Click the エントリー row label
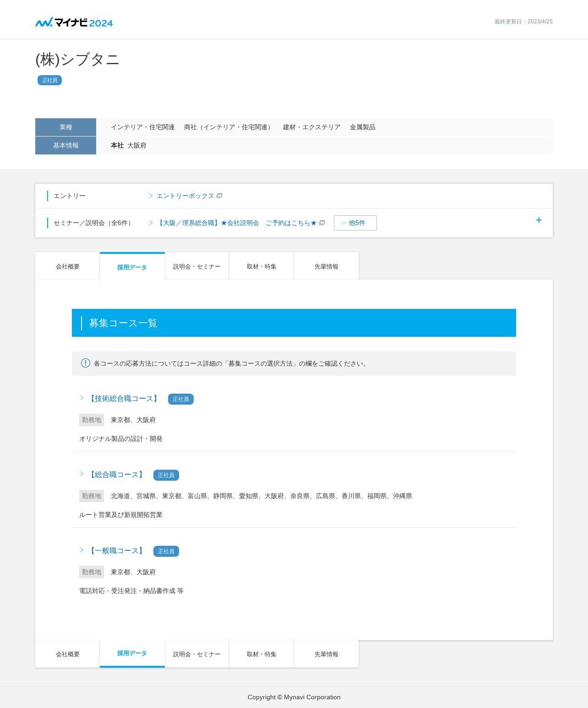This screenshot has height=708, width=588. click(x=70, y=196)
